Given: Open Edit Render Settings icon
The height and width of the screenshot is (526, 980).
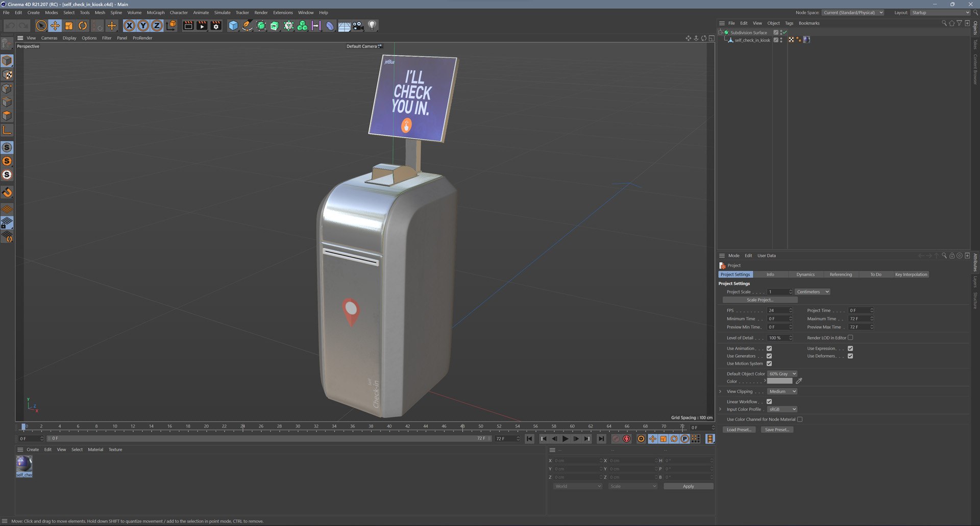Looking at the screenshot, I should [216, 26].
